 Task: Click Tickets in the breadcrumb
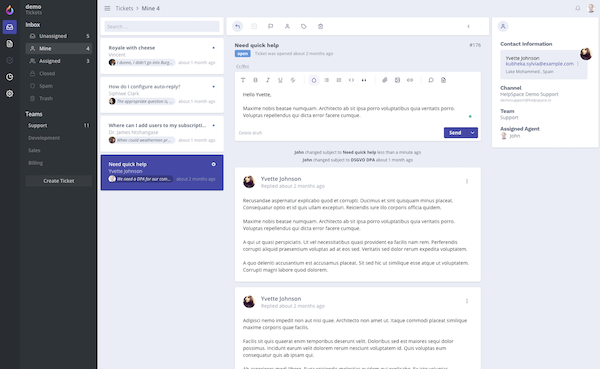pos(124,8)
